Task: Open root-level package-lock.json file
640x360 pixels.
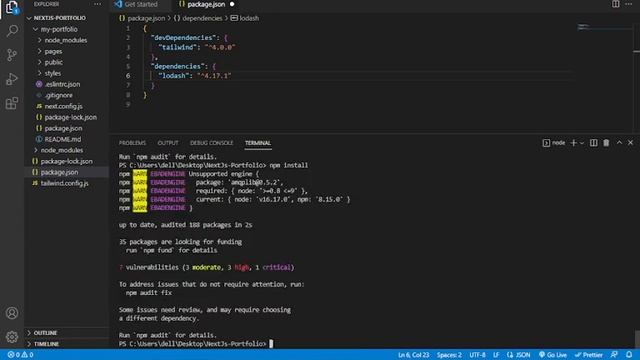Action: 66,161
